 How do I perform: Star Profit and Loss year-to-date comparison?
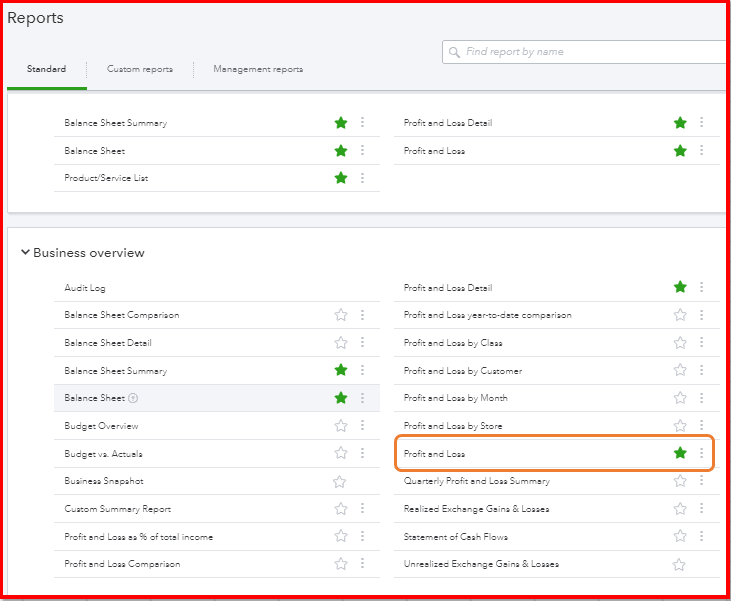point(680,315)
